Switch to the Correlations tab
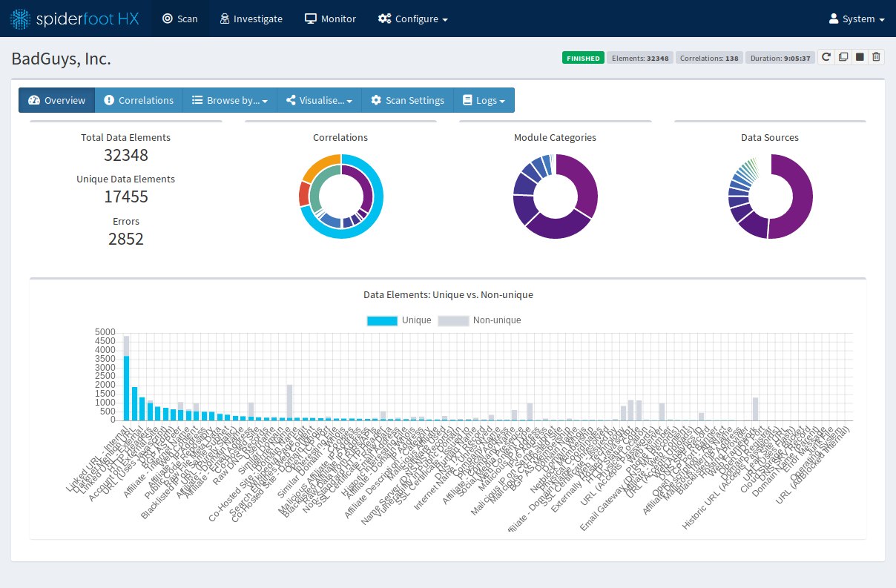 [x=139, y=100]
